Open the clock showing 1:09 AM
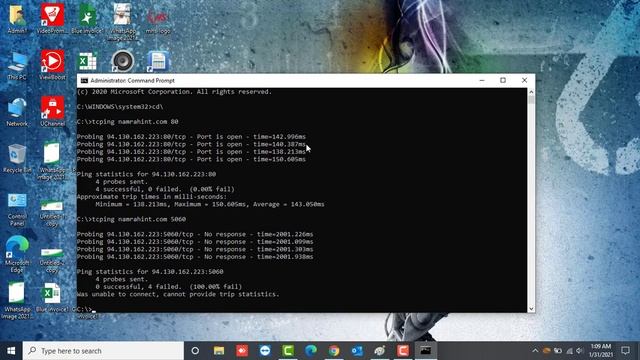This screenshot has width=640, height=360. pyautogui.click(x=601, y=351)
